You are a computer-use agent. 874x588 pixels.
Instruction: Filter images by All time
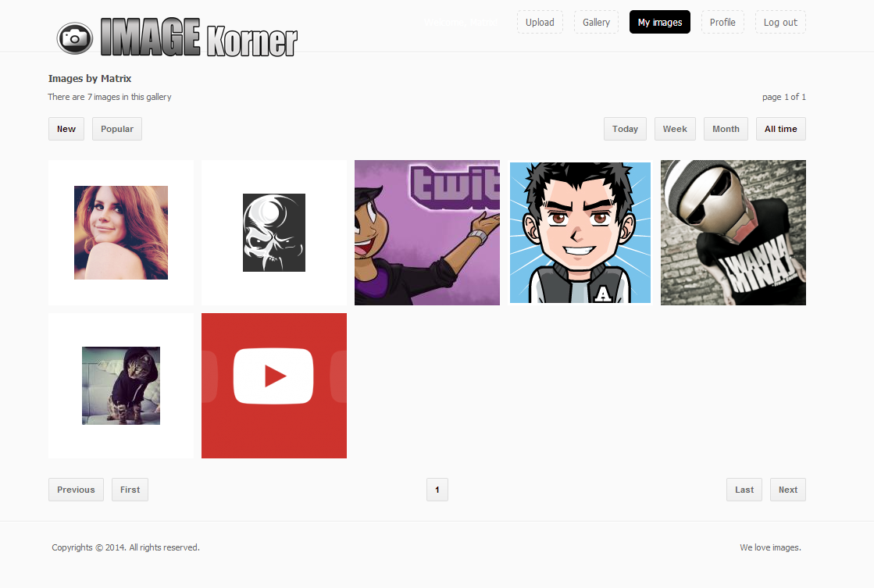coord(780,129)
